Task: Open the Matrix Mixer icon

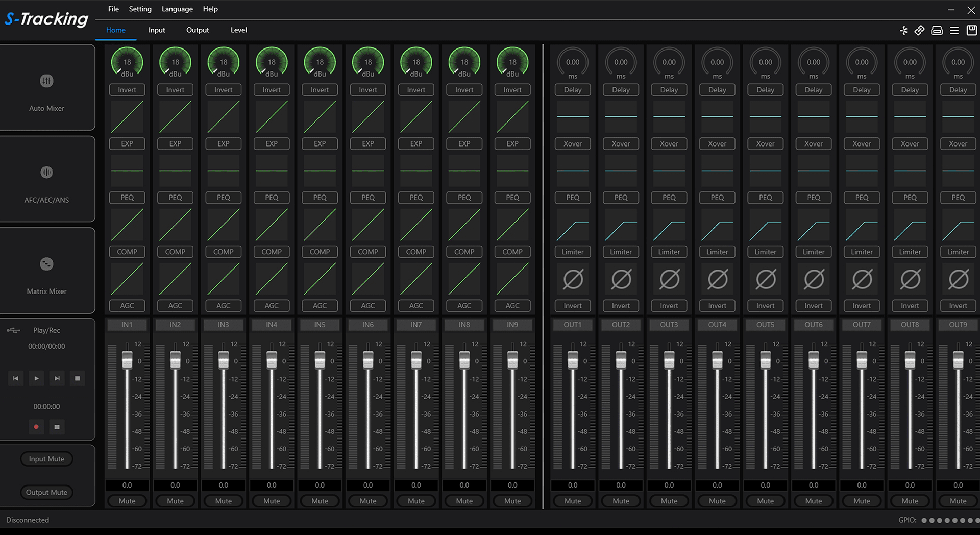Action: pos(46,264)
